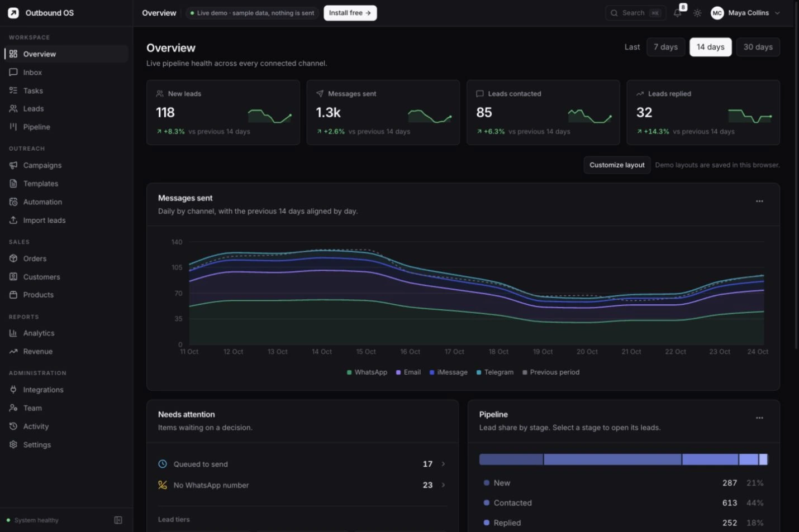Open the Customers page from sidebar
Screen dimensions: 799x532
click(x=66, y=277)
